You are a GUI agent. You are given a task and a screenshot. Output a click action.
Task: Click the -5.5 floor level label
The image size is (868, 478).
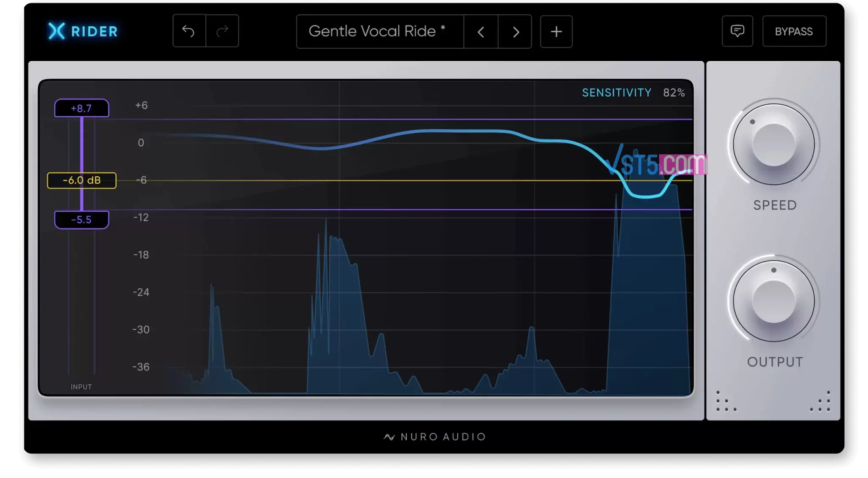[x=81, y=219]
